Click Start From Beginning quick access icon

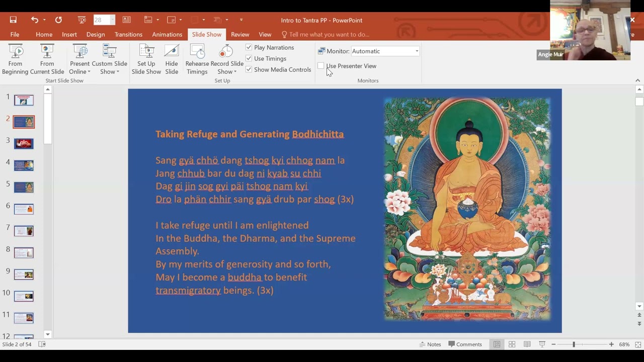(x=82, y=20)
